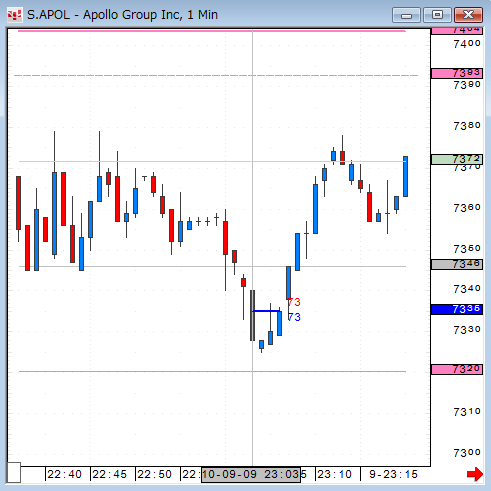Viewport: 491px width, 491px height.
Task: Click the blue 7335 price label
Action: click(x=457, y=309)
